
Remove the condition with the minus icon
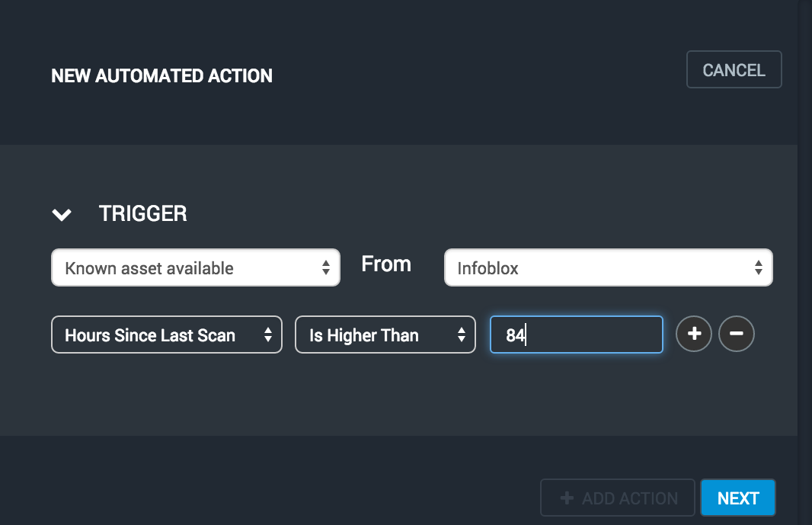click(737, 335)
